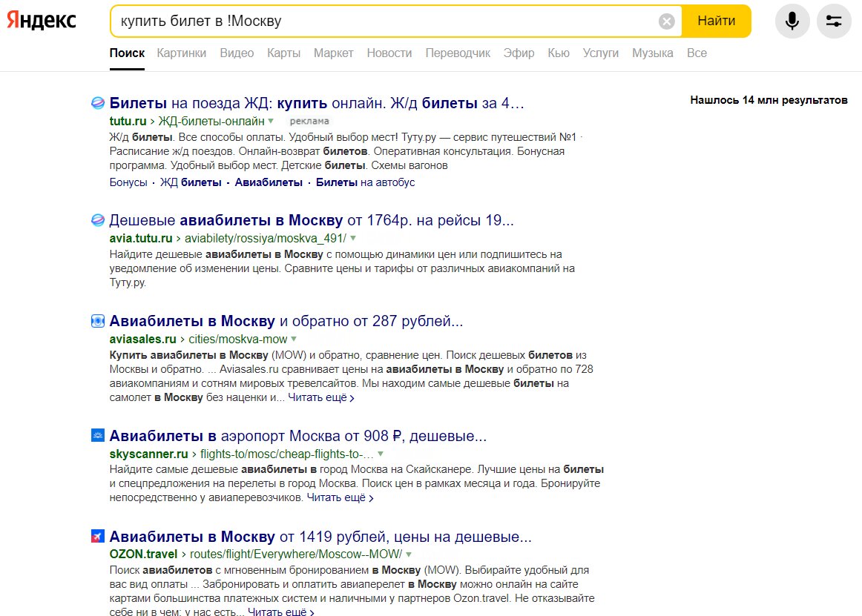Open result Авиабилеты в Москву и обратно
This screenshot has width=862, height=616.
coord(286,321)
